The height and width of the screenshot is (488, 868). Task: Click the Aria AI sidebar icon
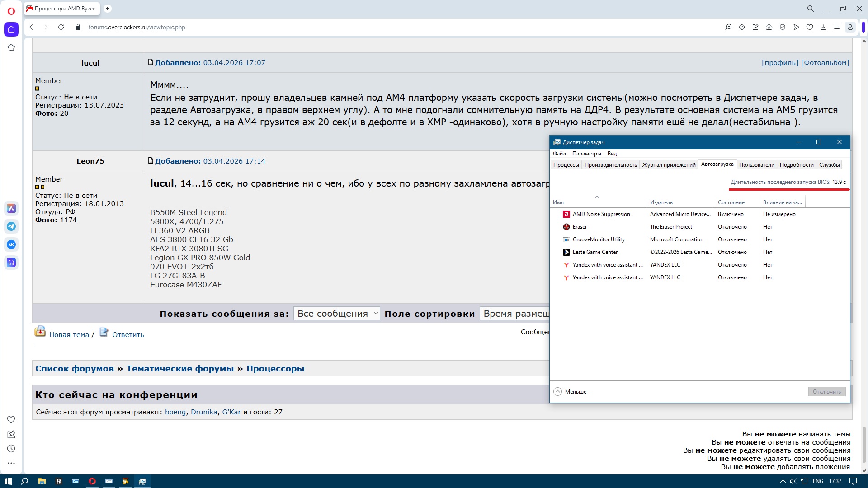click(11, 208)
